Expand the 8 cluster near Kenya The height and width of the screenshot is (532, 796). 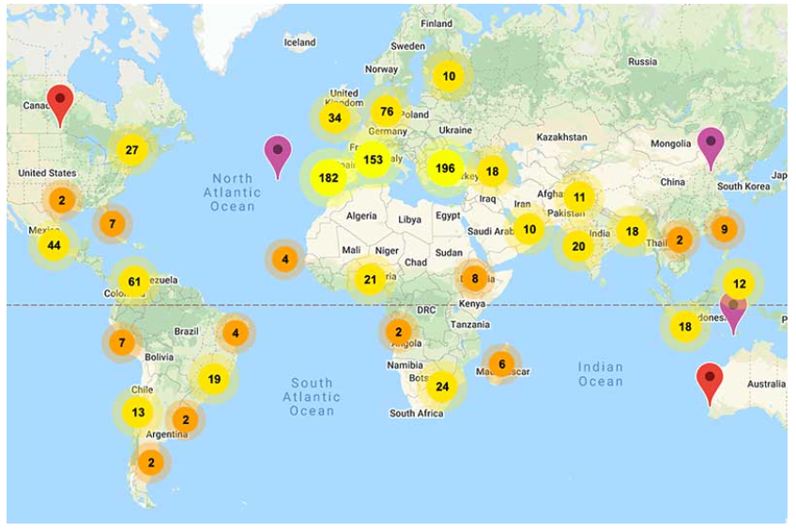coord(475,278)
